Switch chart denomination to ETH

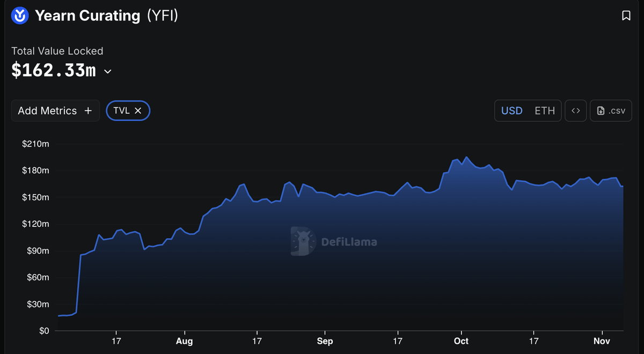coord(545,110)
